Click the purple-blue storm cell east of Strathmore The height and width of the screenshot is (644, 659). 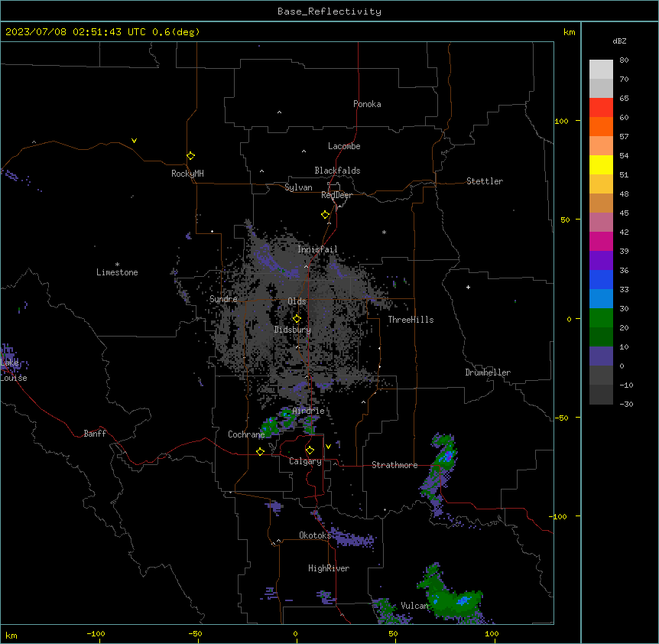(x=447, y=456)
